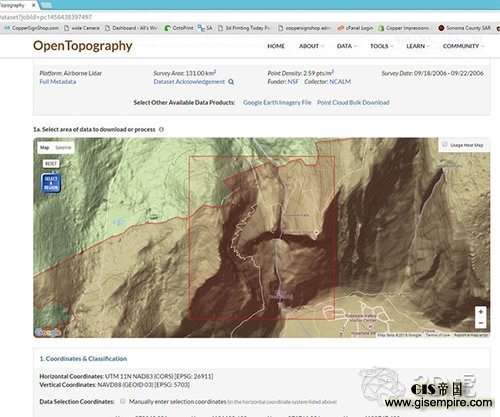
Task: Open the Google Earth Imagery File link
Action: (277, 102)
